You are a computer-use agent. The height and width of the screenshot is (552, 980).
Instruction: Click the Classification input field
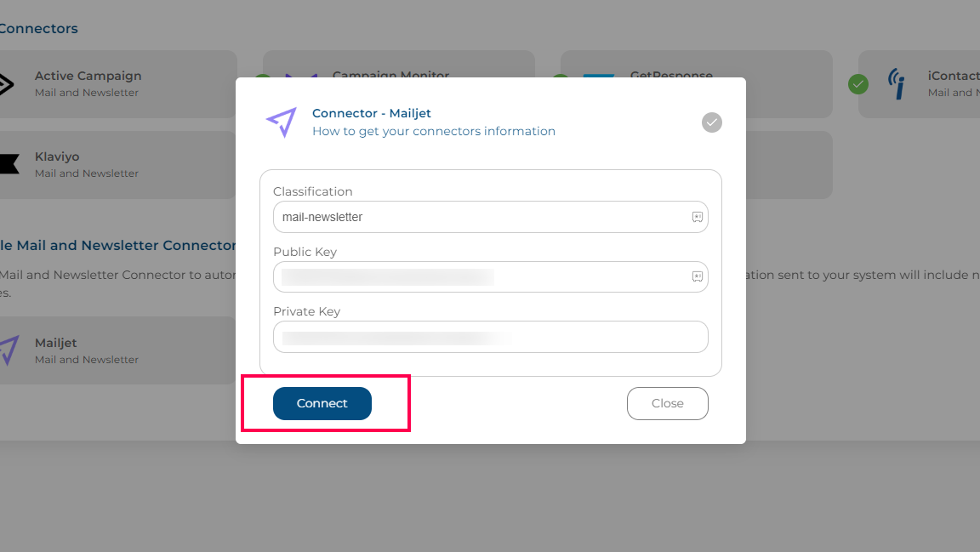click(491, 217)
